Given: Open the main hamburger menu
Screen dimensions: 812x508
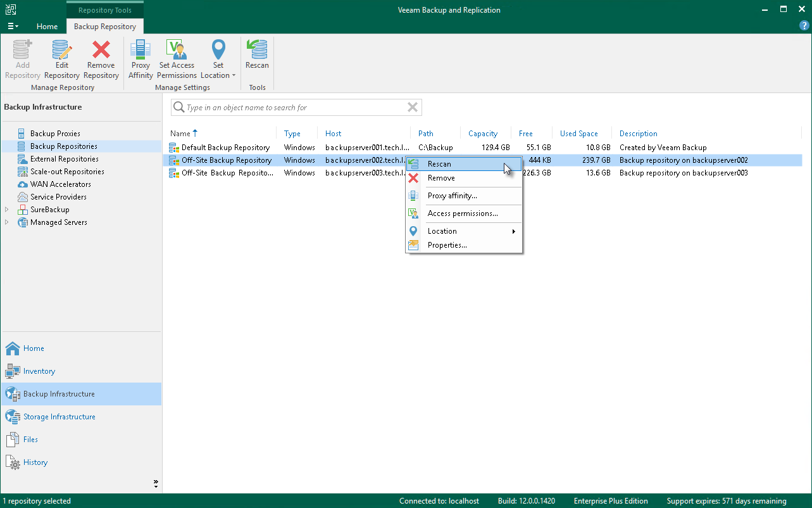Looking at the screenshot, I should 13,27.
